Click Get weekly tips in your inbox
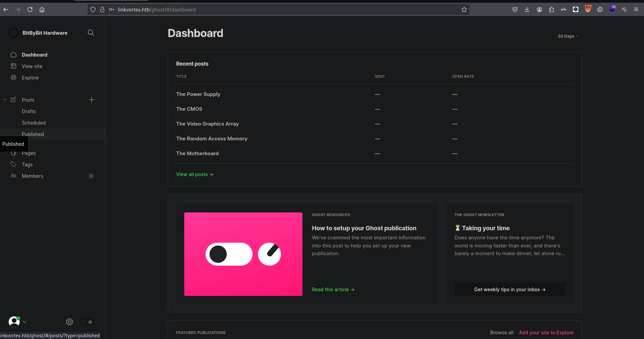 (510, 290)
